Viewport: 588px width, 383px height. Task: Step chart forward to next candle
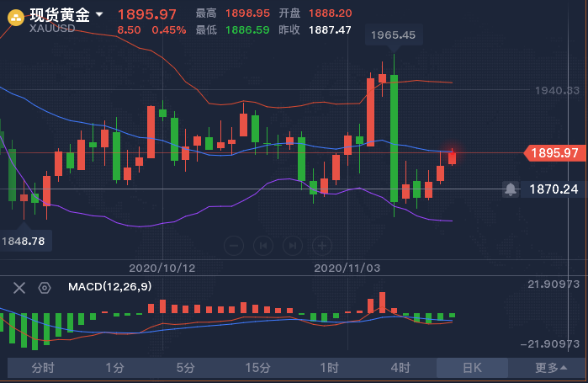click(293, 246)
